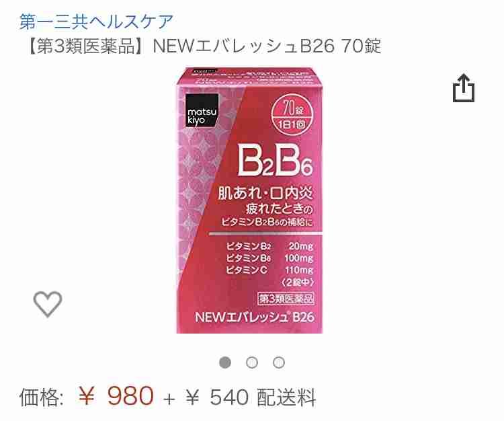Add product to wishlist with heart icon
This screenshot has width=504, height=421.
click(x=48, y=304)
